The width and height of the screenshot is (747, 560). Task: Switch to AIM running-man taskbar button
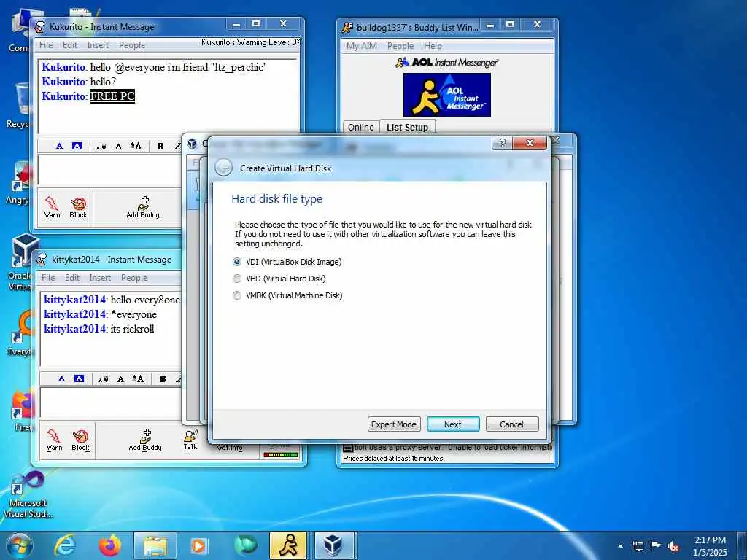(x=289, y=545)
